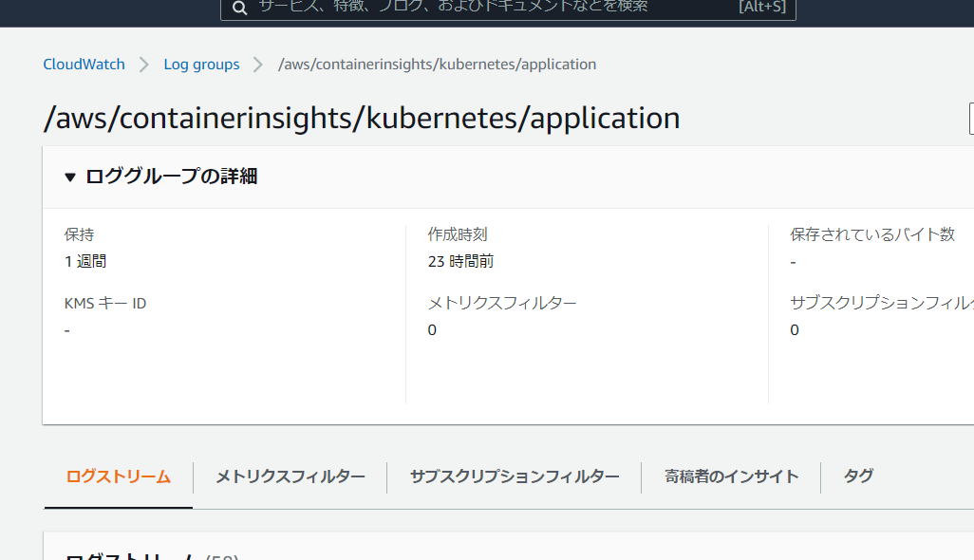974x560 pixels.
Task: Click the partially visible button beside the page title
Action: click(x=970, y=119)
